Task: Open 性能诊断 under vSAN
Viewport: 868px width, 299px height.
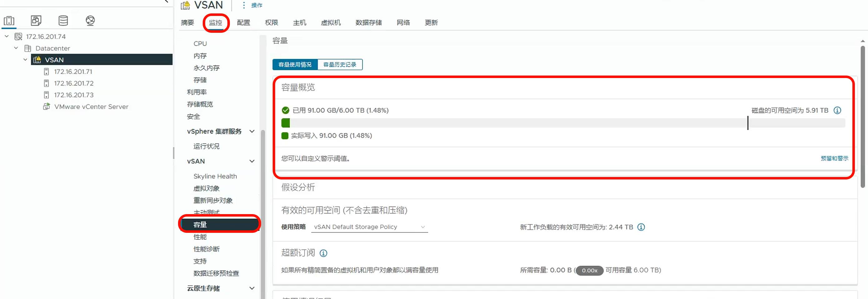Action: coord(206,249)
